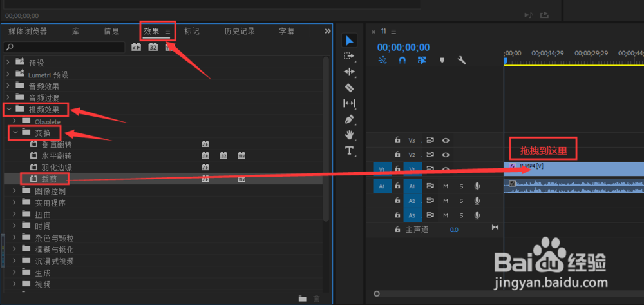
Task: Solo track A2 with the S button
Action: pos(461,201)
